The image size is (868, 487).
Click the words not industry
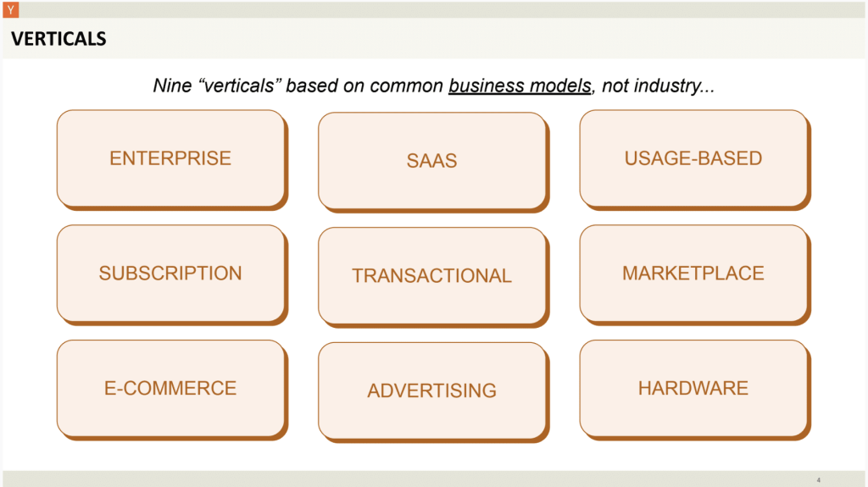coord(651,86)
